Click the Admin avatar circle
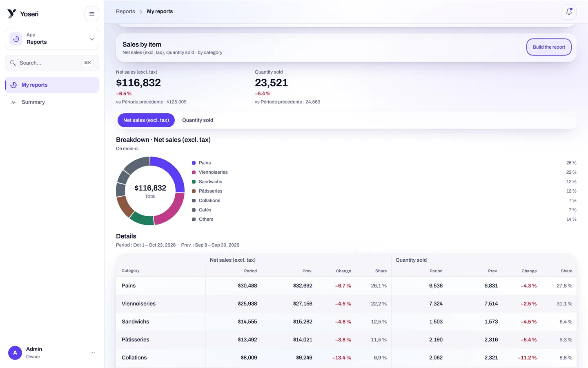Image resolution: width=588 pixels, height=368 pixels. 15,353
